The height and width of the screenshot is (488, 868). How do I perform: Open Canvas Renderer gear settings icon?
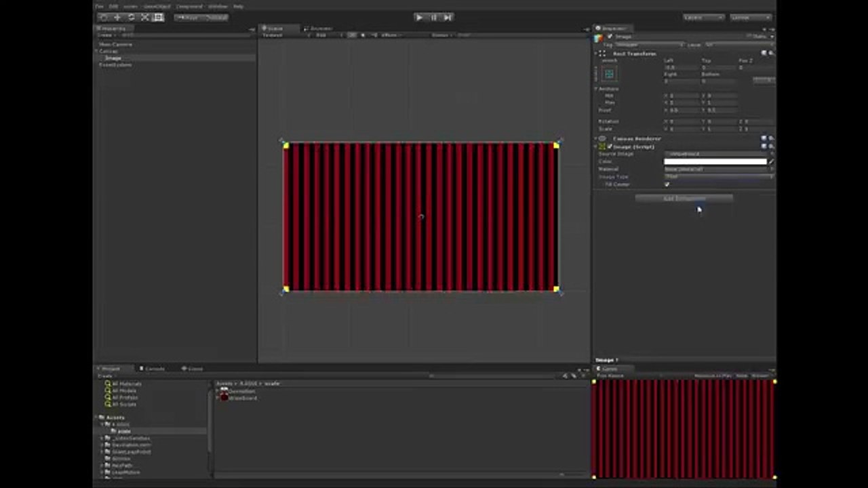(x=771, y=138)
